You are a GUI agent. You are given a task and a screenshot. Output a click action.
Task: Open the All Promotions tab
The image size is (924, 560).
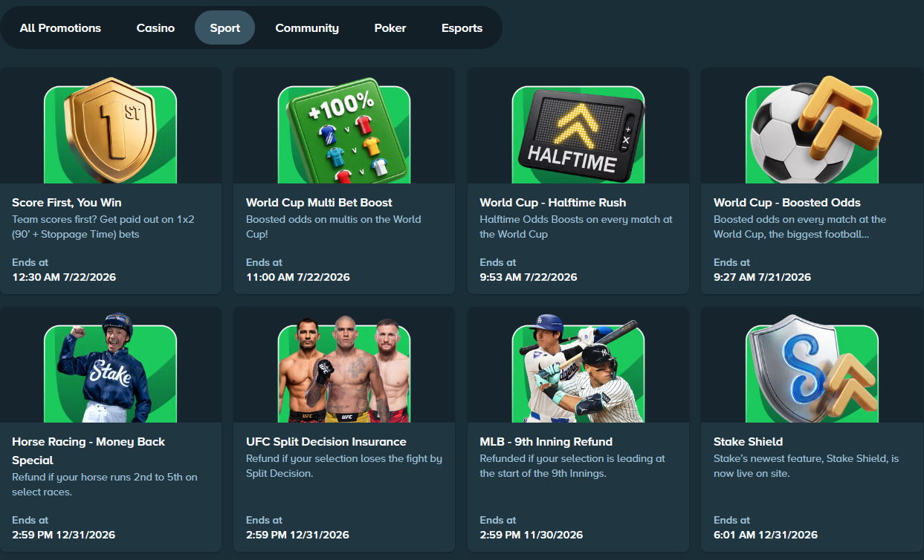pos(60,28)
